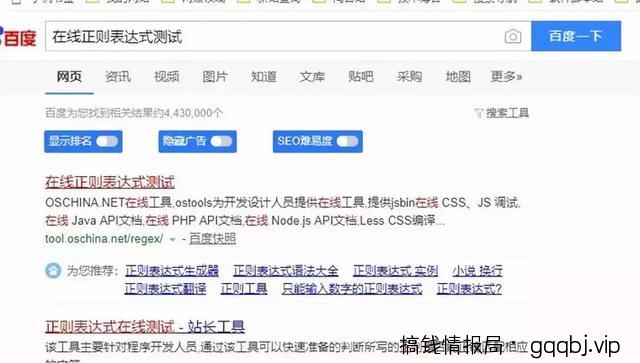Go to the 贴吧 tab

pos(361,76)
